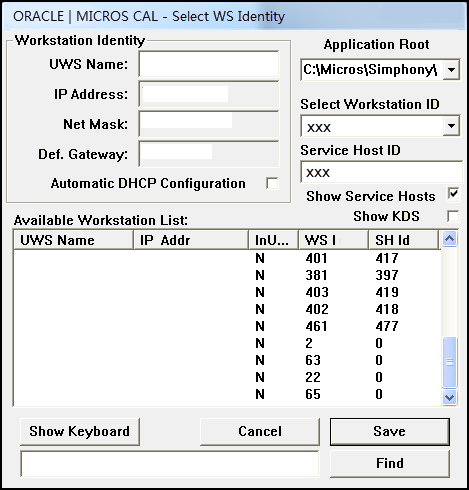Viewport: 469px width, 490px height.
Task: Click the UWS Name input field
Action: click(209, 64)
